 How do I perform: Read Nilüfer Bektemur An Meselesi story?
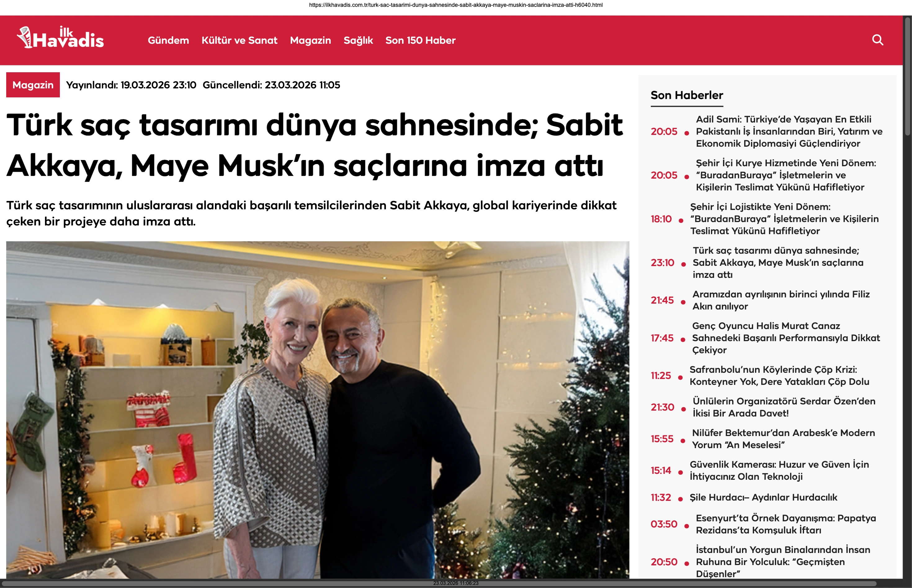pos(783,439)
